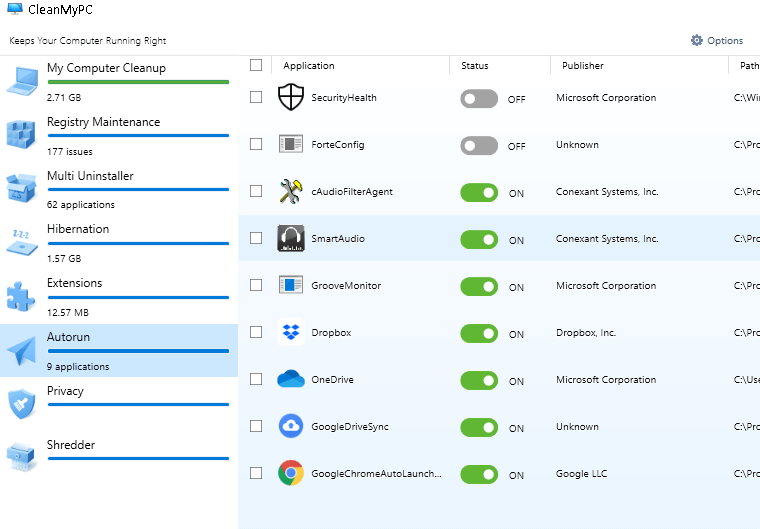Disable the cAudioFilterAgent autorun switch
The image size is (760, 529).
click(x=479, y=192)
